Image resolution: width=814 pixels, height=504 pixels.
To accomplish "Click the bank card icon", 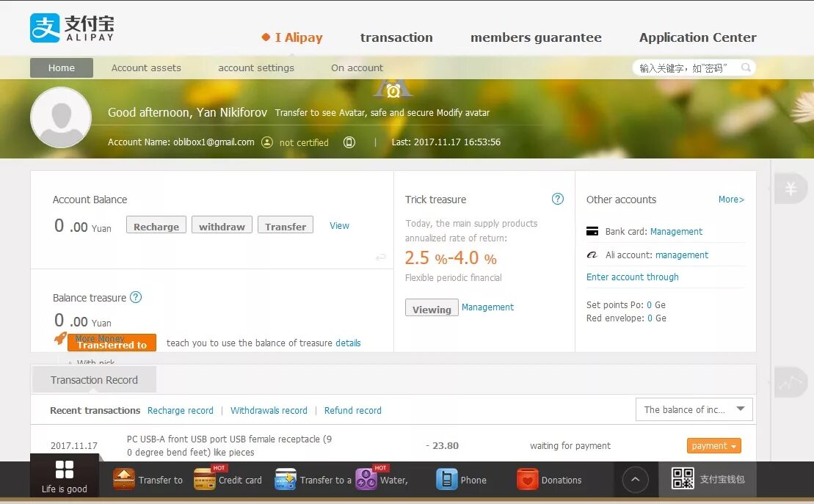I will point(592,232).
